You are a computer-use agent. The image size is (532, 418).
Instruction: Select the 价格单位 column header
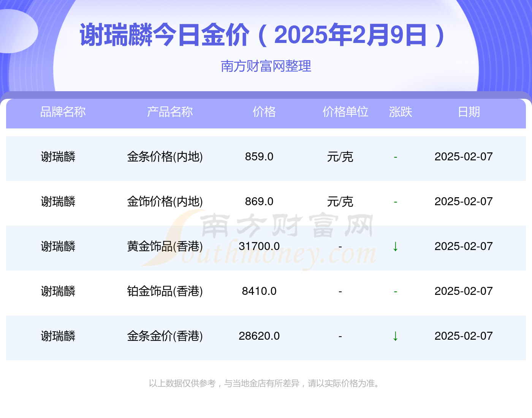tap(345, 112)
